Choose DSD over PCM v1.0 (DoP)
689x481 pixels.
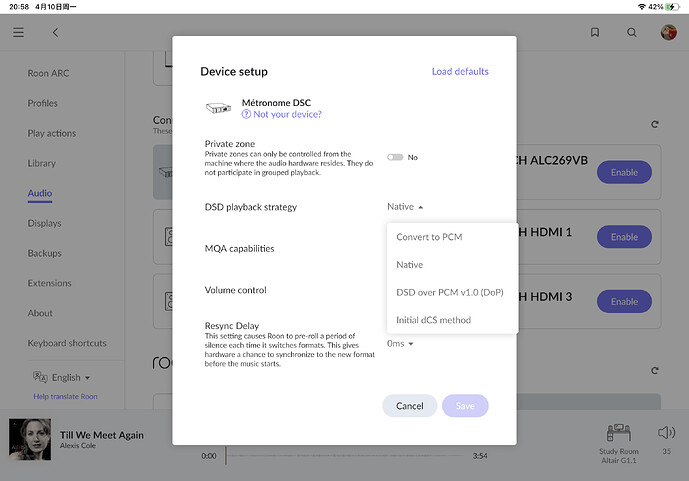[x=452, y=293]
